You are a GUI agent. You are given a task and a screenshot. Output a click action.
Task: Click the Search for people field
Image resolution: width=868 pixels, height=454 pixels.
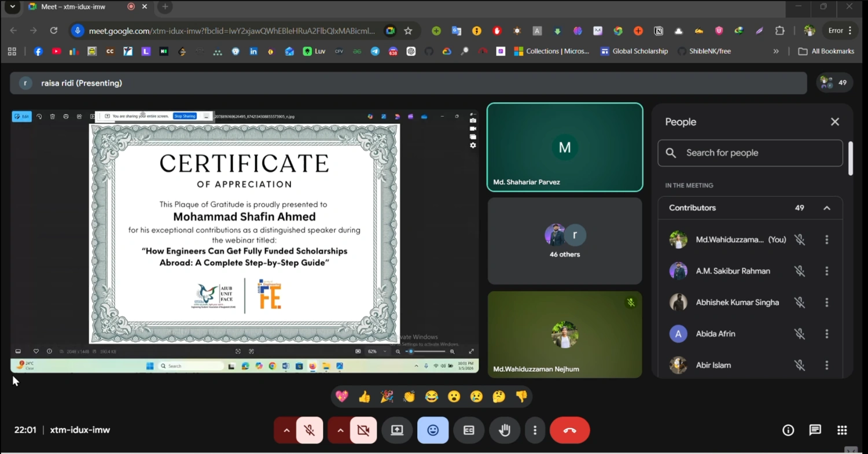(750, 153)
